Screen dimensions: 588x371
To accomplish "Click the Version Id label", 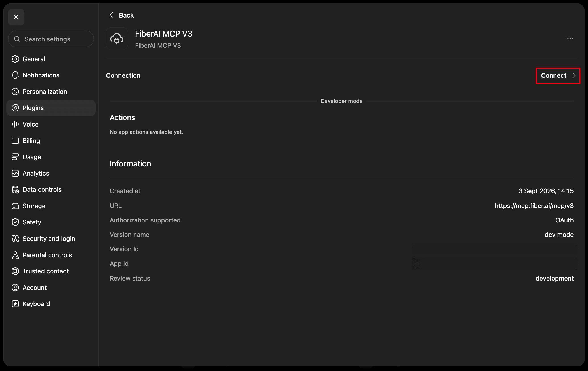I will click(x=124, y=249).
